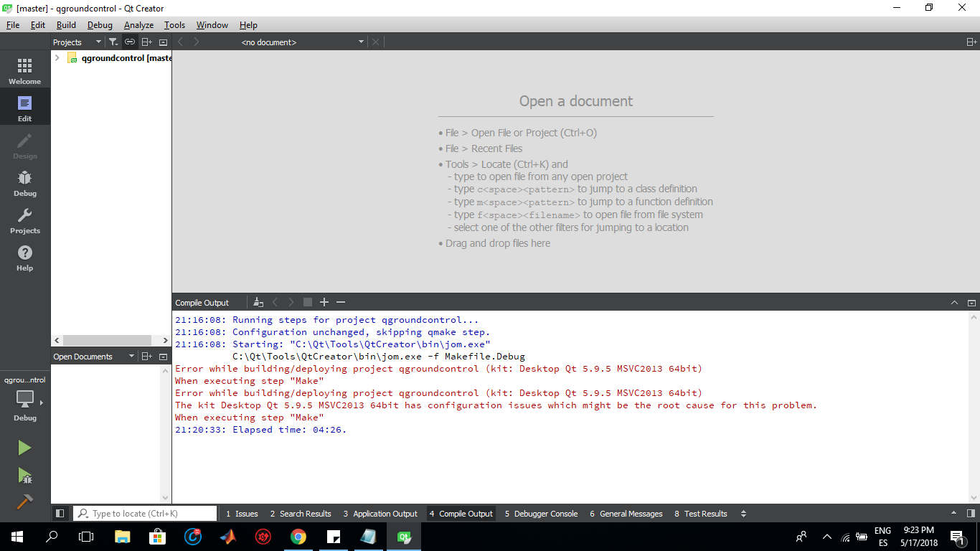Open the Analyze menu
980x551 pixels.
[138, 25]
